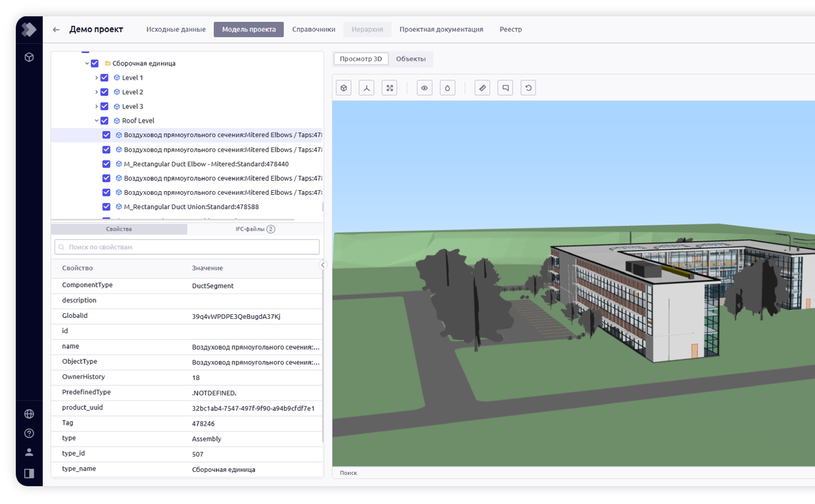815x504 pixels.
Task: Uncheck the Level 3 checkbox
Action: click(104, 106)
